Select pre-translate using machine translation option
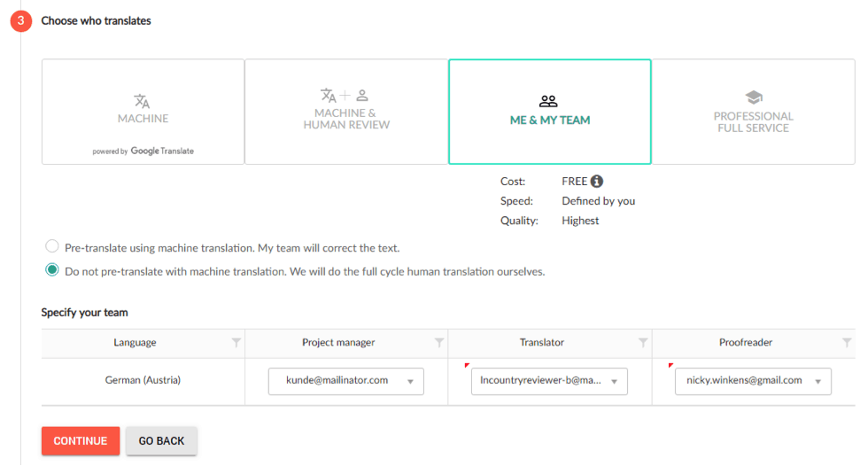The height and width of the screenshot is (466, 868). coord(52,246)
